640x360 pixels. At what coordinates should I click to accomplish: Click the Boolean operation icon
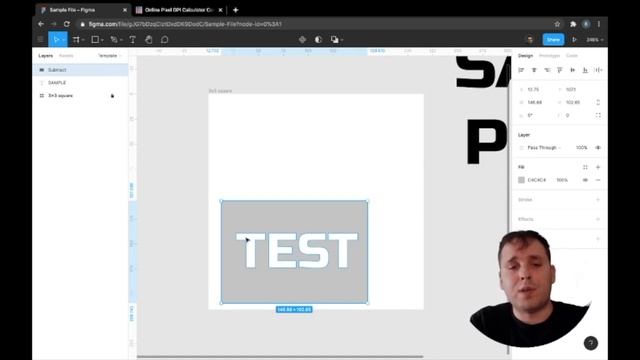point(334,40)
